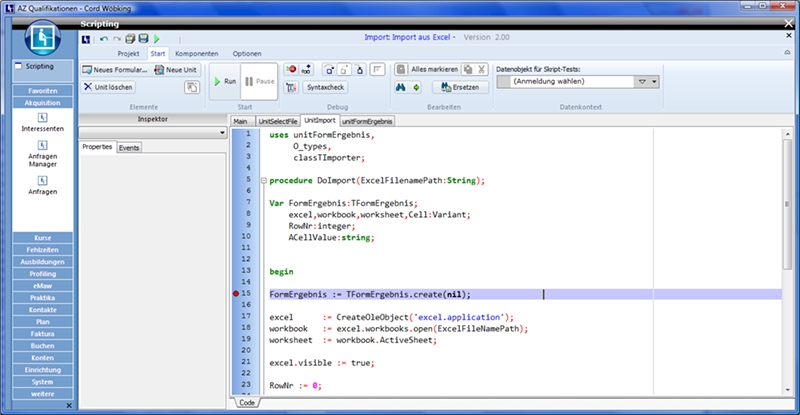Click the binoculars search icon
This screenshot has width=800, height=415.
click(400, 87)
